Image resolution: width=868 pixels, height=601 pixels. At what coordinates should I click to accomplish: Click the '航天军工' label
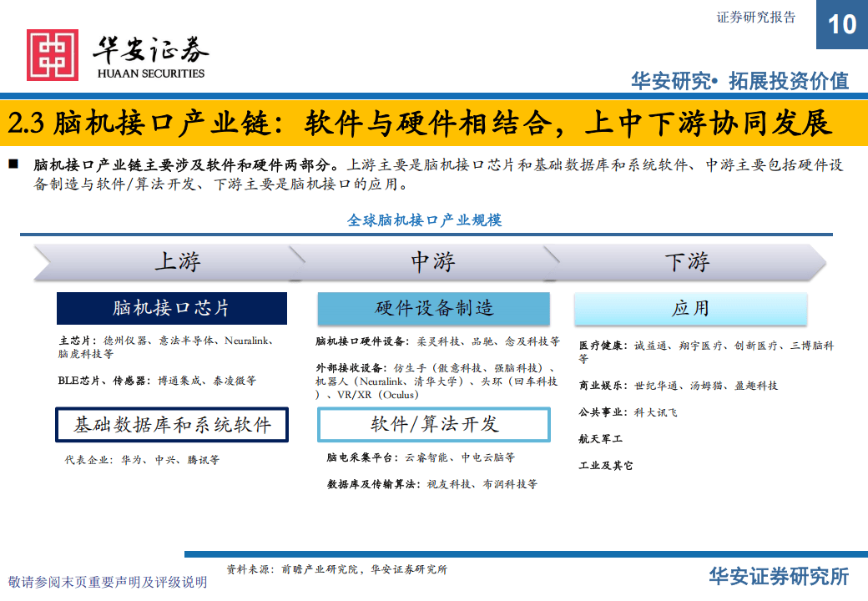(601, 439)
